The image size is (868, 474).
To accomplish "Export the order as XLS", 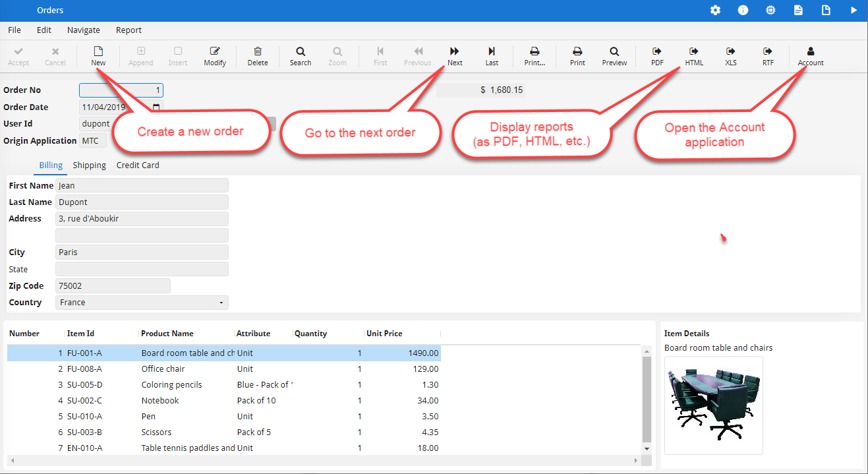I will [x=730, y=56].
